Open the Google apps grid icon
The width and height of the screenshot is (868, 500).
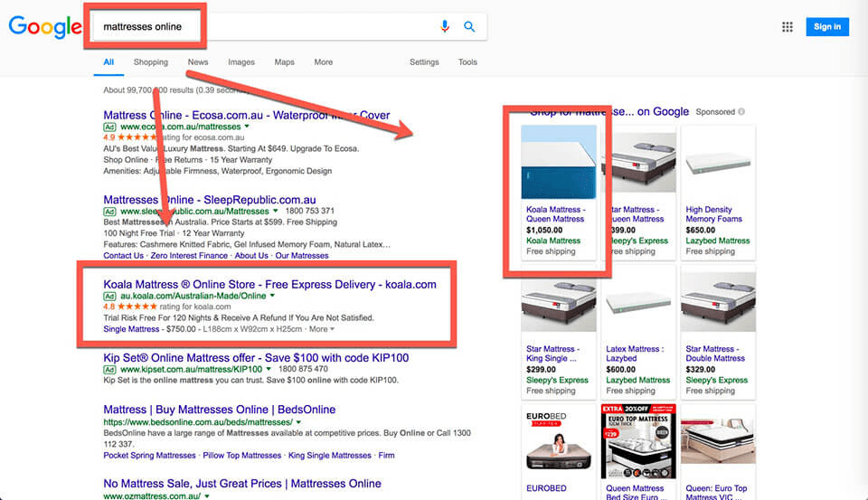[788, 26]
